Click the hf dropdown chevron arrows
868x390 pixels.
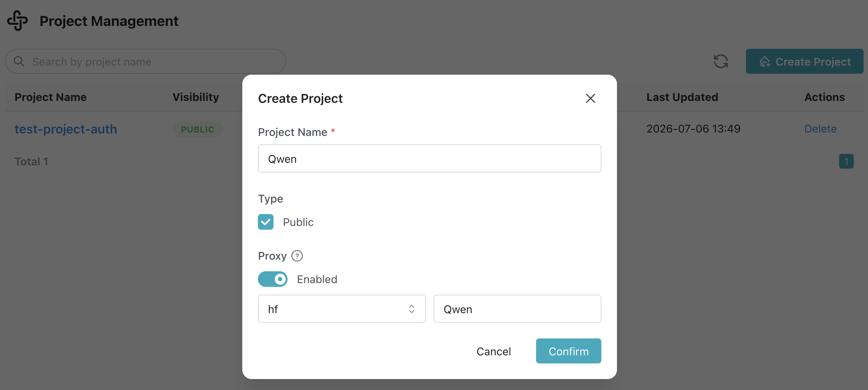tap(412, 309)
